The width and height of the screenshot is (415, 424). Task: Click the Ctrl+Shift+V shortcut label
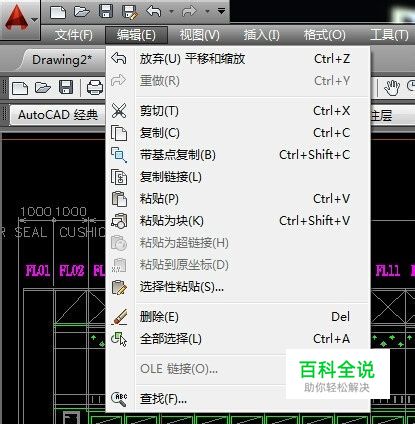[x=314, y=221]
